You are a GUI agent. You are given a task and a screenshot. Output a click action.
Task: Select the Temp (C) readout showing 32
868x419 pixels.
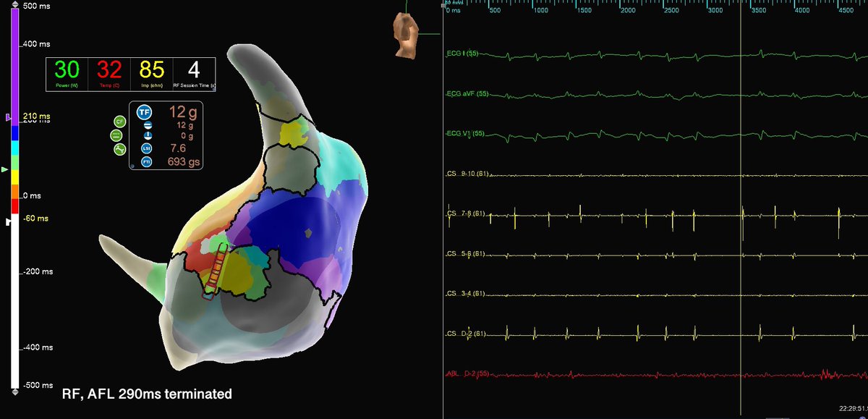click(x=109, y=74)
